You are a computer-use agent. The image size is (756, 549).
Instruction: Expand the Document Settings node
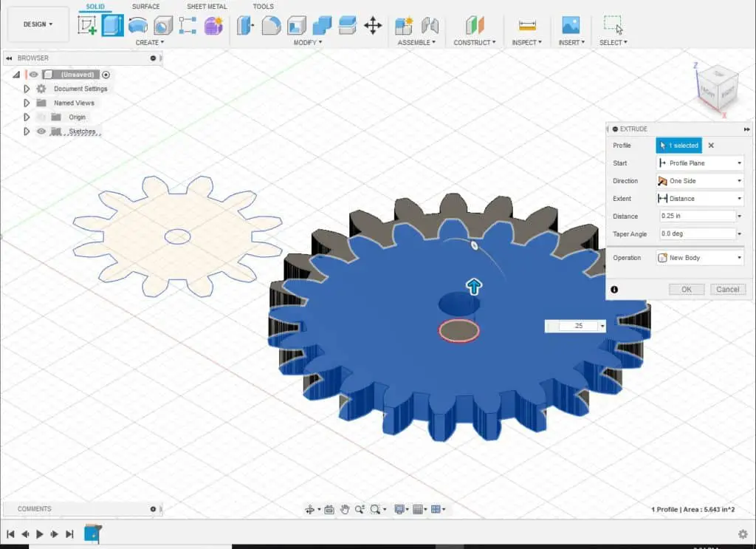tap(27, 89)
